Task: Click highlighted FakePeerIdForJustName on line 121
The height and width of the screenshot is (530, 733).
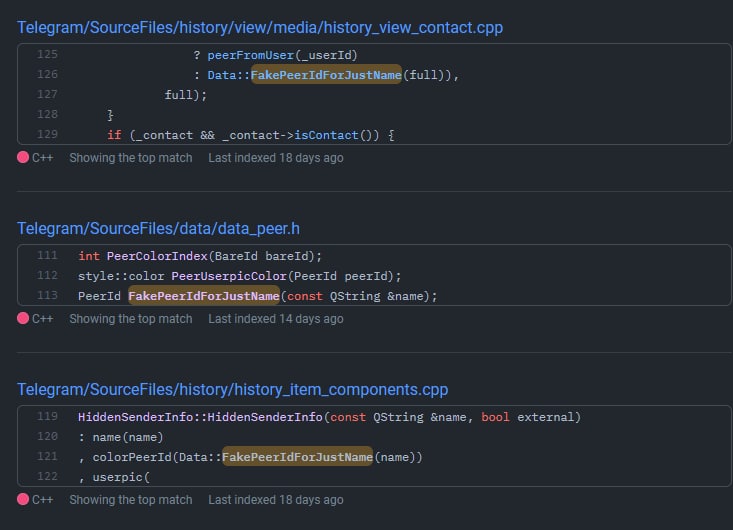Action: 297,457
